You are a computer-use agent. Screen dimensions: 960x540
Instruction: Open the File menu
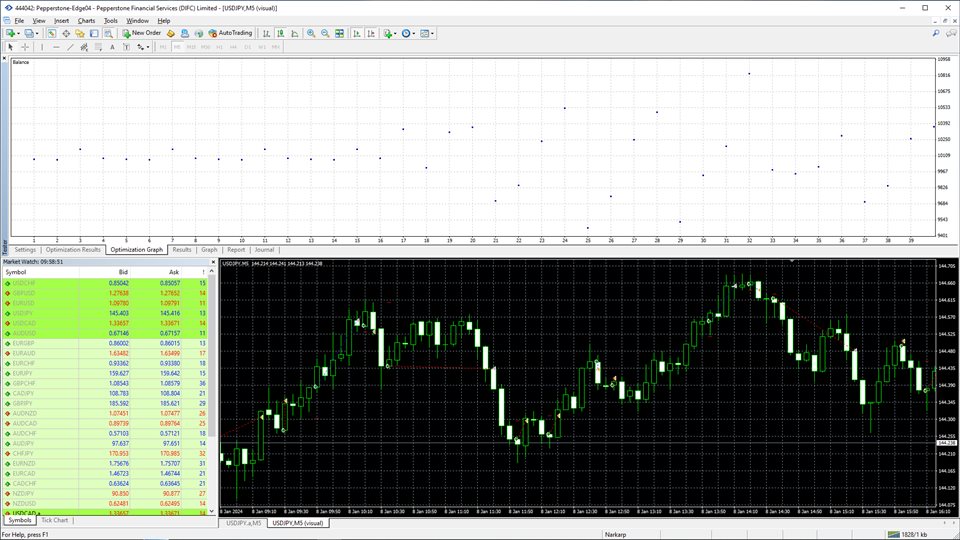pos(19,20)
